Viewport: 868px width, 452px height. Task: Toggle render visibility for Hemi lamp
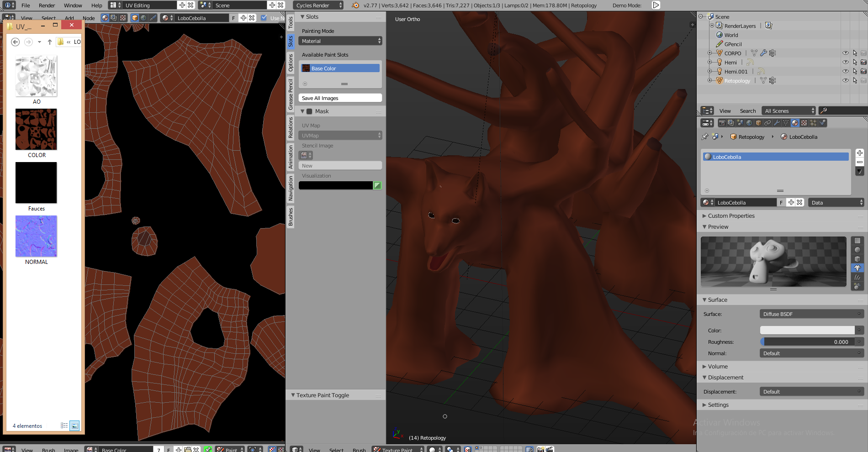click(x=863, y=63)
